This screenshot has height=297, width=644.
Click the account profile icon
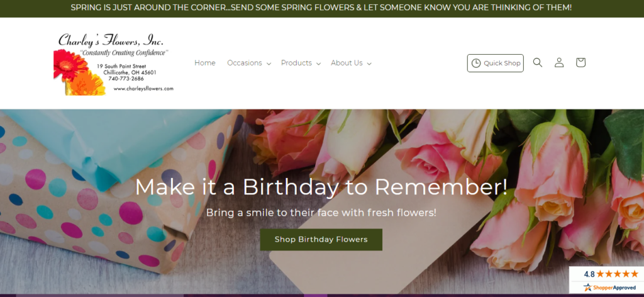559,63
